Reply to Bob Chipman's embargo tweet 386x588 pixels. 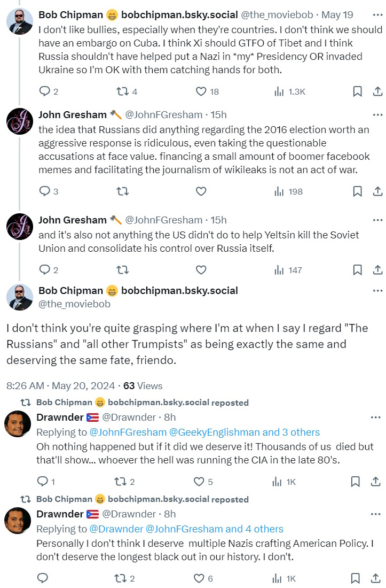tap(45, 91)
